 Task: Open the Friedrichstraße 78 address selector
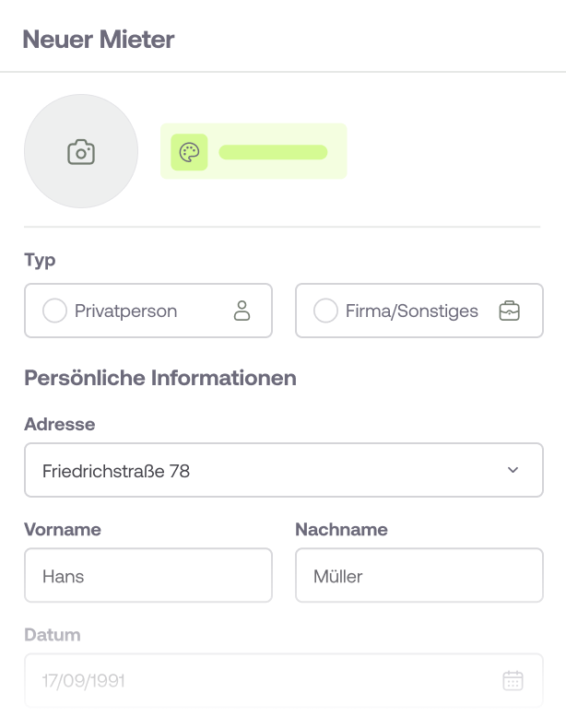pyautogui.click(x=267, y=471)
